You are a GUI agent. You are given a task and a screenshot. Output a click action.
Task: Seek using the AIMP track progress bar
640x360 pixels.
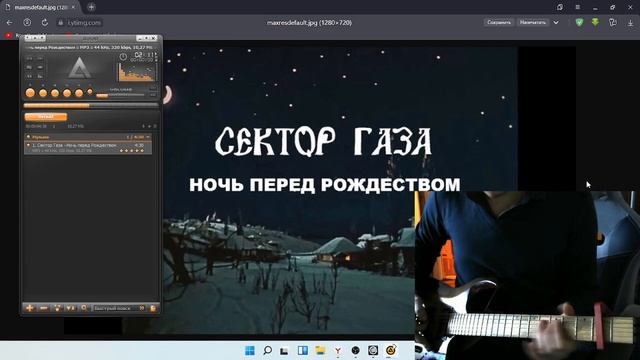coord(91,105)
